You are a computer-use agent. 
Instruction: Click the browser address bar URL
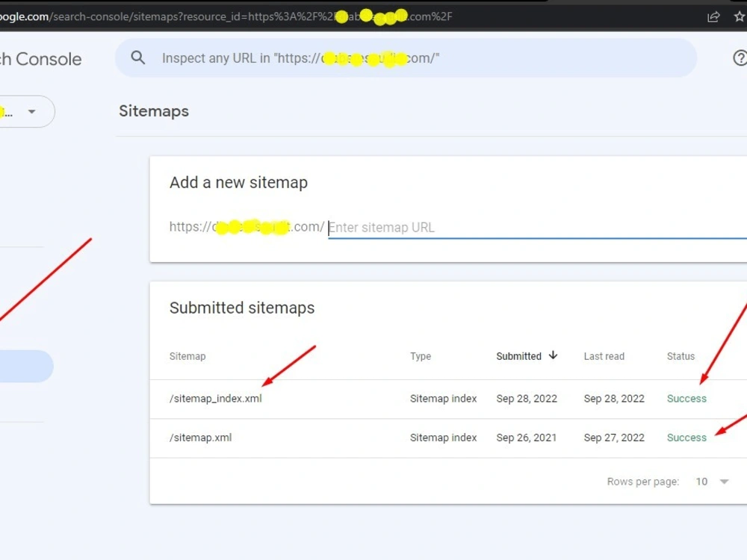[226, 16]
